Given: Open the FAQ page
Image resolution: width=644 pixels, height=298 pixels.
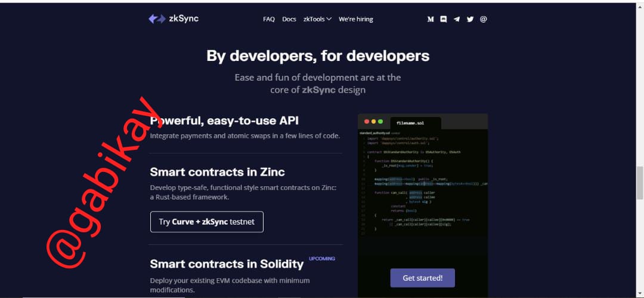Looking at the screenshot, I should pos(269,19).
